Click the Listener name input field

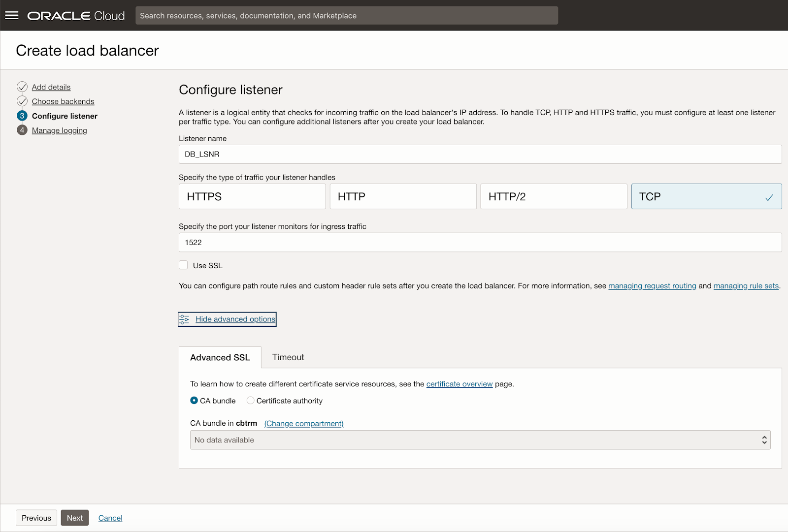pyautogui.click(x=480, y=154)
